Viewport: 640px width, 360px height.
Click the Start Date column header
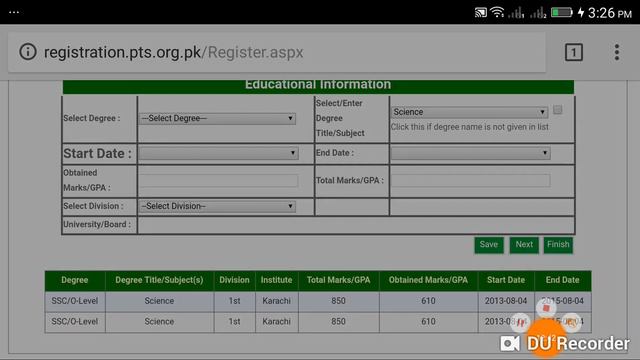[506, 280]
